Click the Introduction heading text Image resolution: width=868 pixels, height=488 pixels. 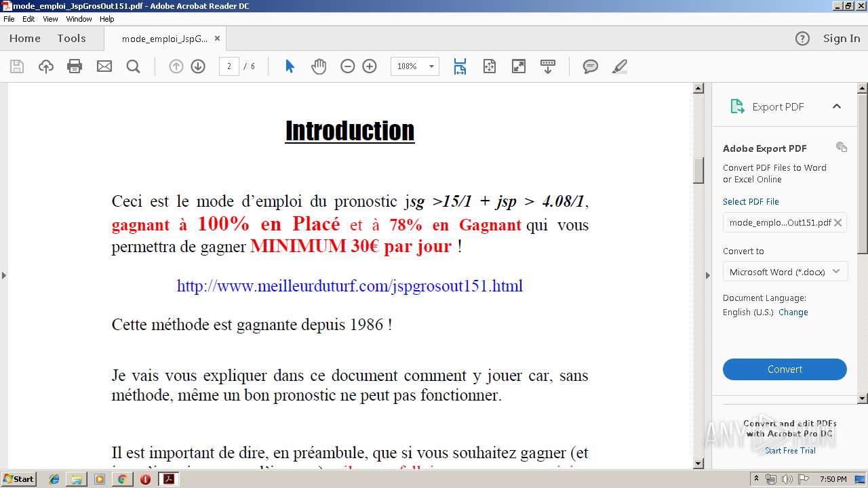coord(350,131)
